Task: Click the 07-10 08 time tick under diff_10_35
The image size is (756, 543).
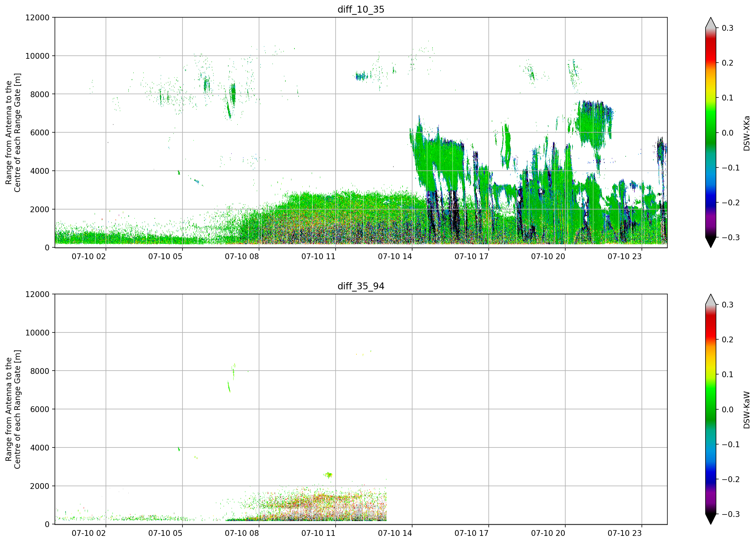Action: [x=242, y=256]
